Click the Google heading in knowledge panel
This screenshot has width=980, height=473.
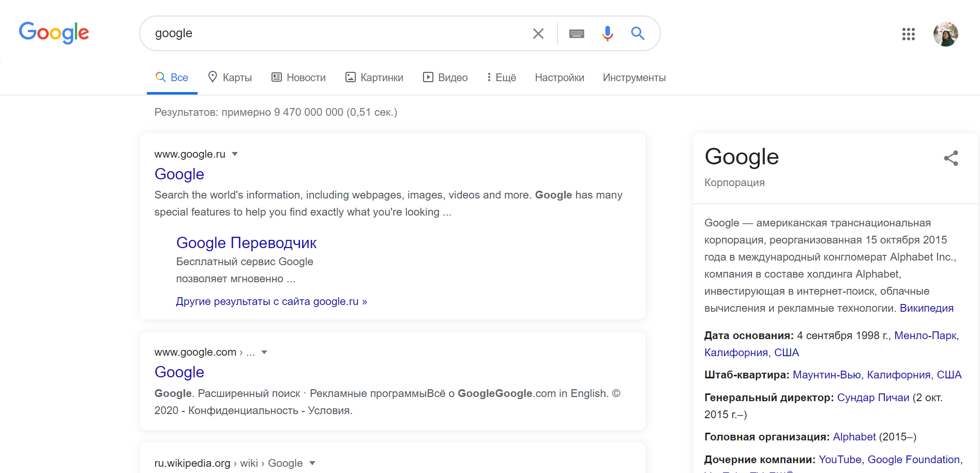click(742, 157)
